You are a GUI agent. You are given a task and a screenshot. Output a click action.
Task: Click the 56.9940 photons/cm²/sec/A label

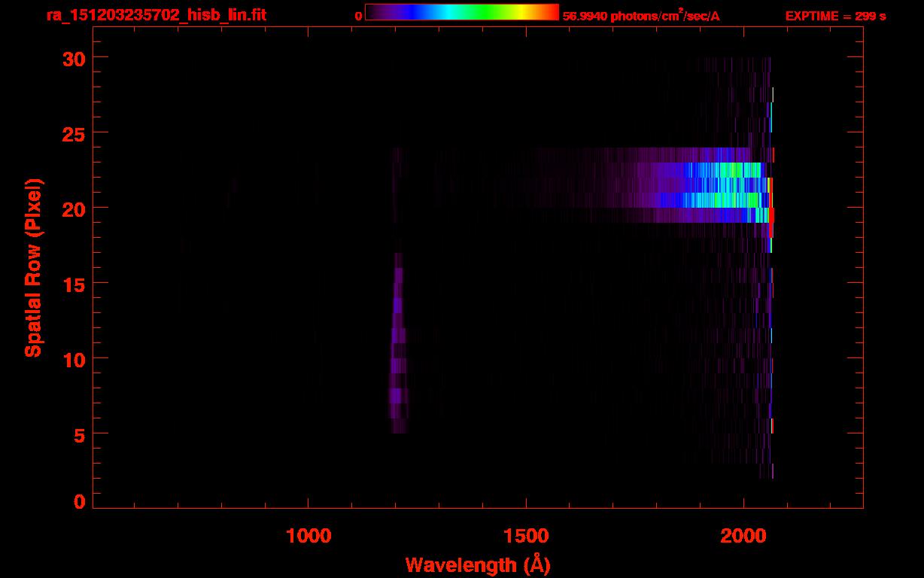tap(641, 16)
